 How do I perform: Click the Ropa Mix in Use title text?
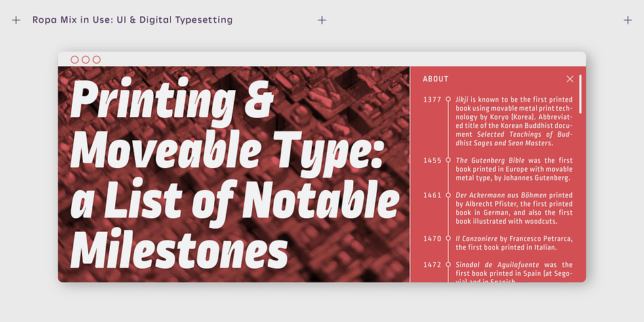pyautogui.click(x=132, y=20)
